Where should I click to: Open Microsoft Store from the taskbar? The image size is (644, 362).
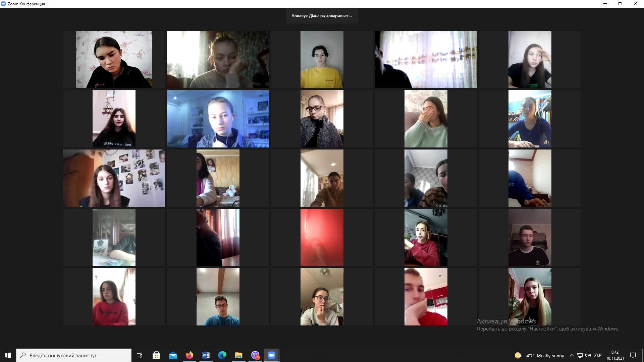pyautogui.click(x=156, y=355)
